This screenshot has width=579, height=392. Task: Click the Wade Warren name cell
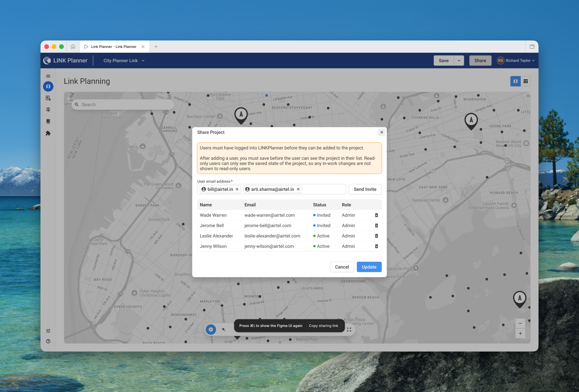point(213,215)
